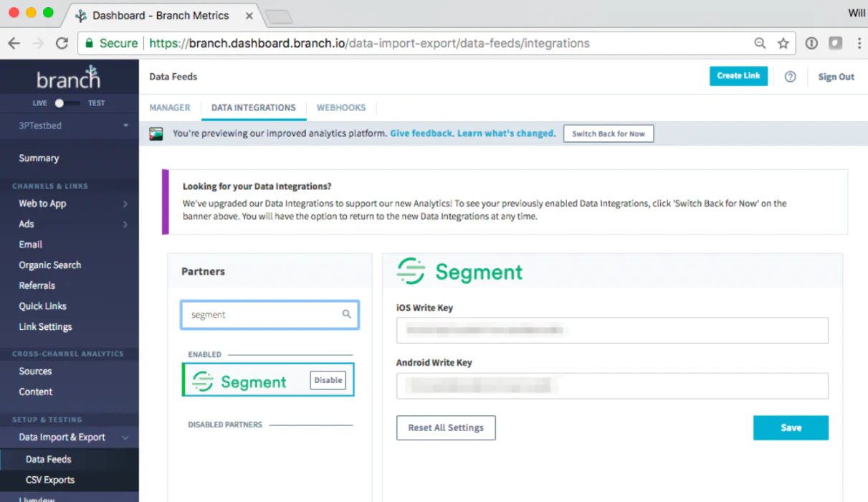Click the Branch logo in the sidebar

click(68, 77)
